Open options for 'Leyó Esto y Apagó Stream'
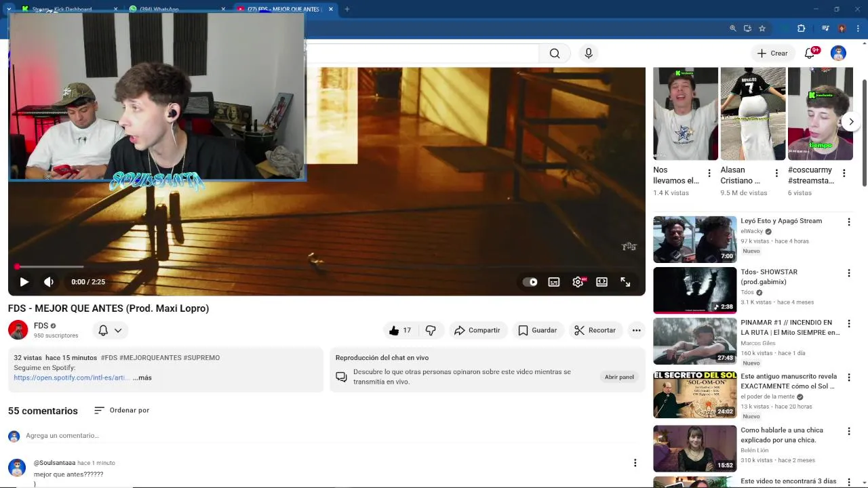 click(x=848, y=222)
